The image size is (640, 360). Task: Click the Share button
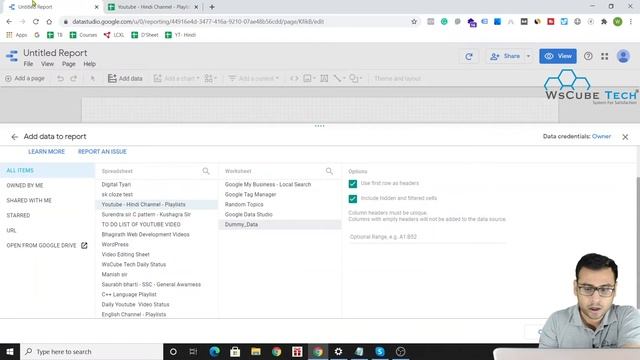tap(506, 56)
